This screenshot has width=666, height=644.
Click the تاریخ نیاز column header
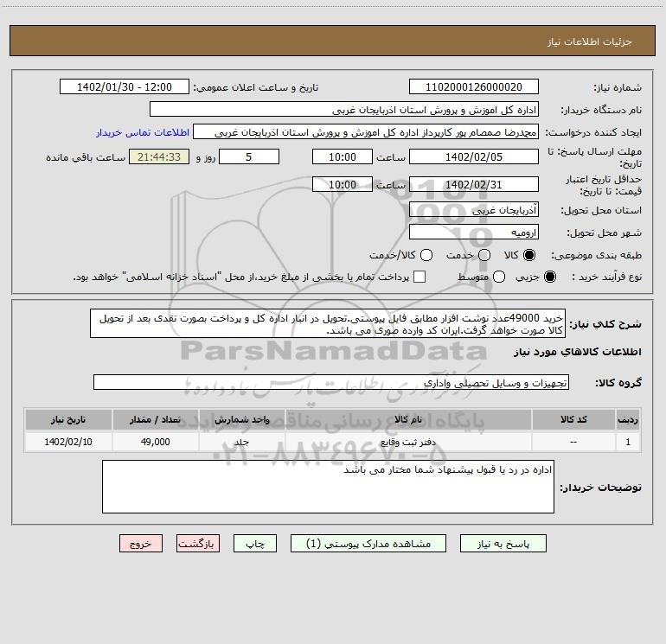pyautogui.click(x=68, y=419)
